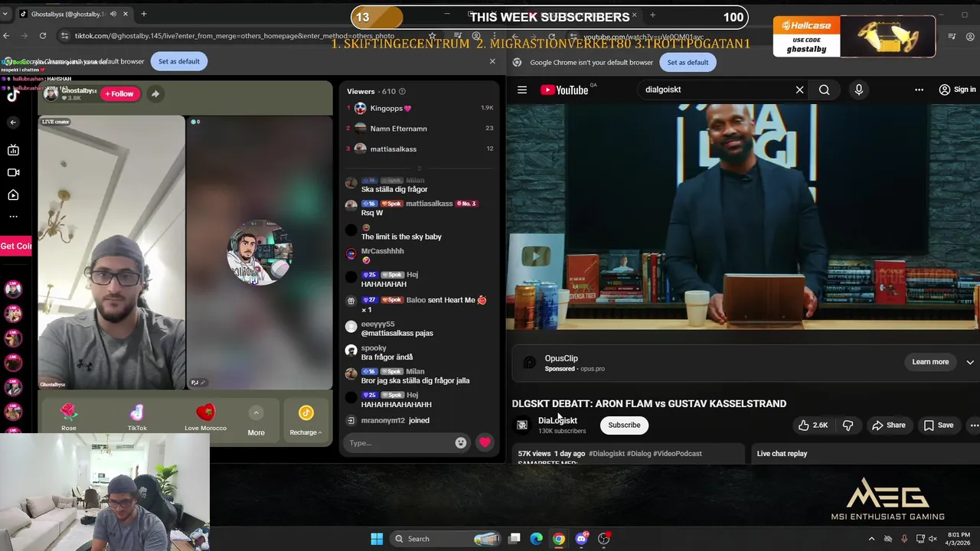Send the Love Morocco gift

pos(205,417)
